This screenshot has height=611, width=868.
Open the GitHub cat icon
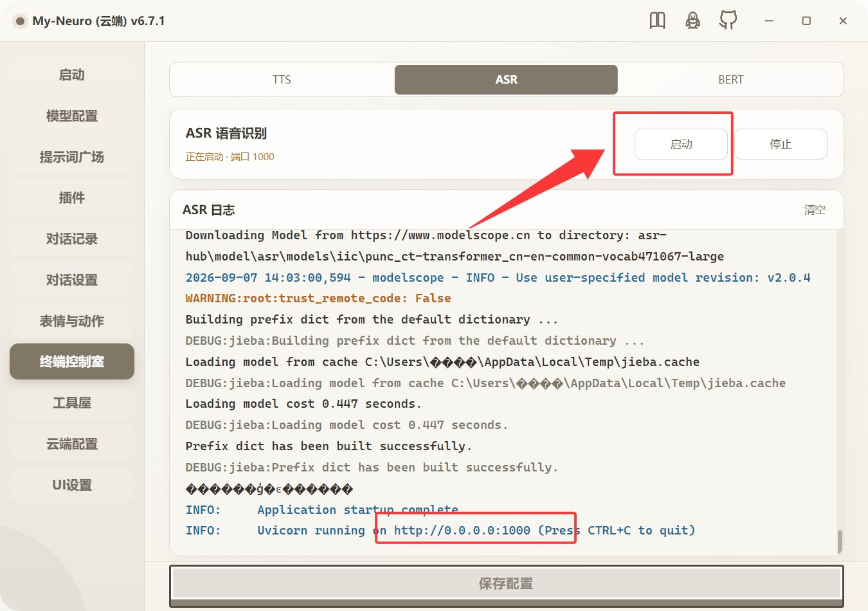[x=728, y=21]
